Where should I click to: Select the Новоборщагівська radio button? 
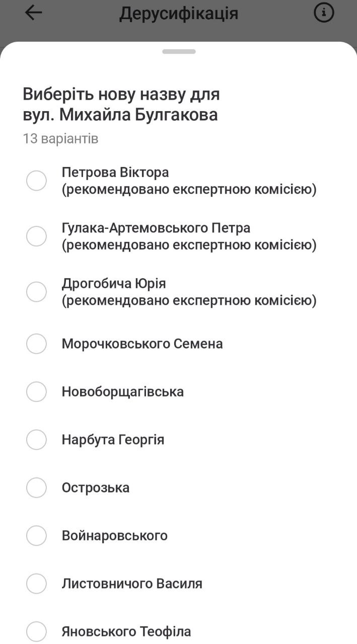pos(36,391)
